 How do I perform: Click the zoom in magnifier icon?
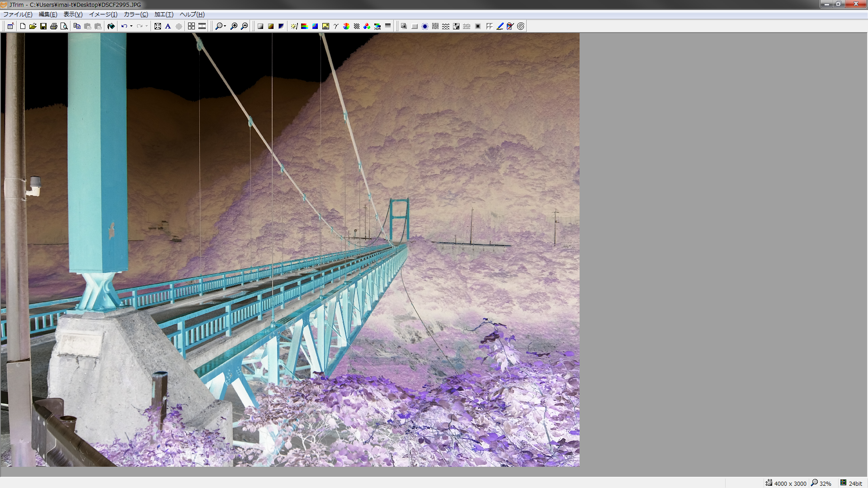point(234,26)
